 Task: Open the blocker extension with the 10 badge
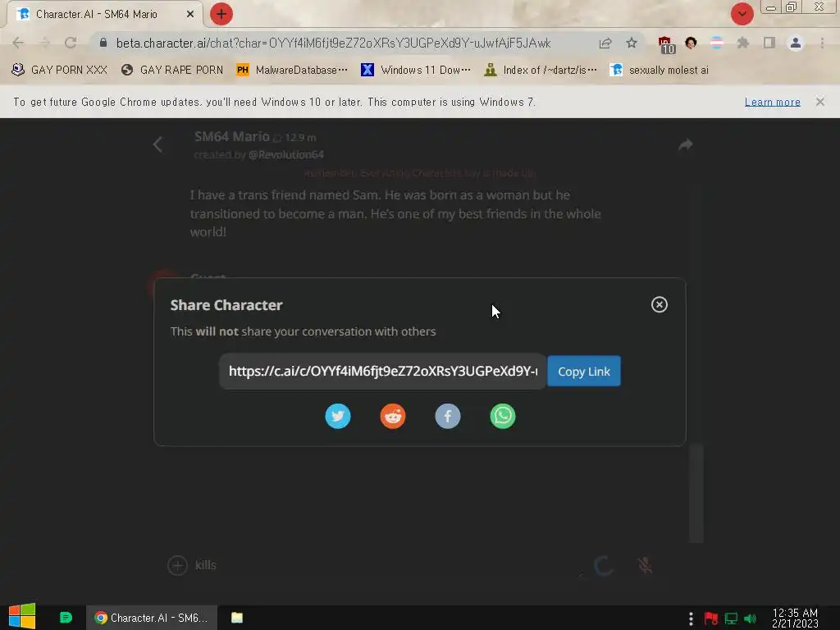tap(666, 45)
